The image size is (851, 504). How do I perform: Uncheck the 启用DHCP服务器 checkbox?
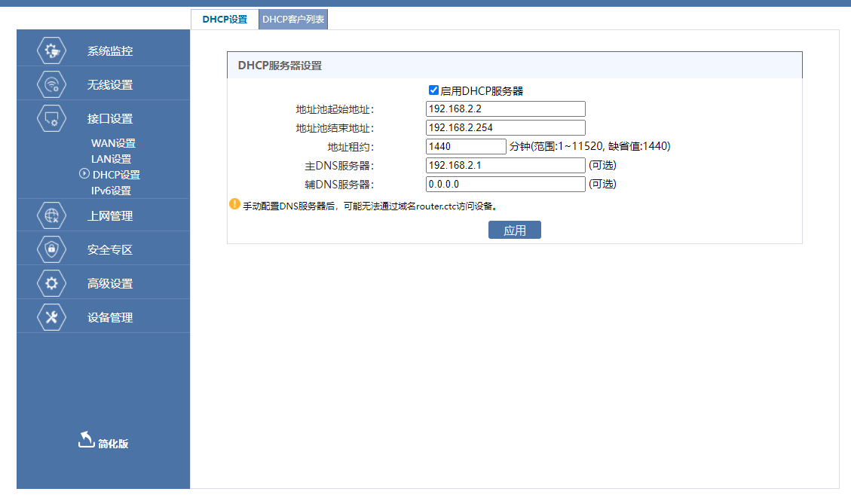click(433, 90)
